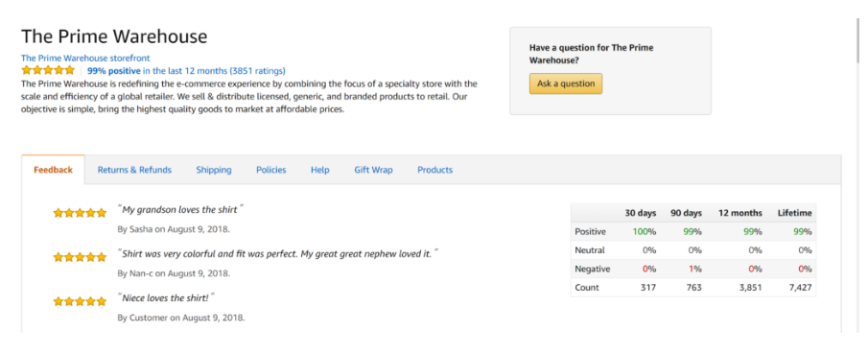Image resolution: width=868 pixels, height=352 pixels.
Task: Select the Gift Wrap tab
Action: pos(374,170)
